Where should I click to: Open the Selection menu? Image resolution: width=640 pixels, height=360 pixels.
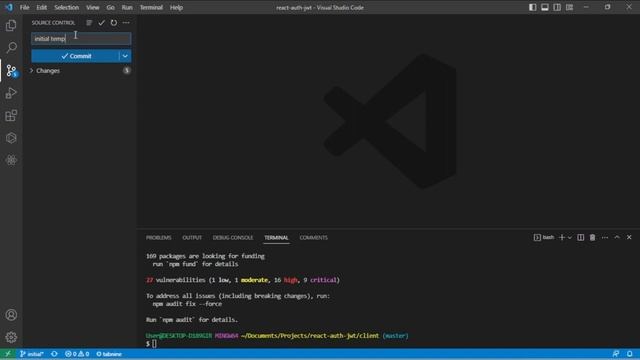(x=66, y=7)
